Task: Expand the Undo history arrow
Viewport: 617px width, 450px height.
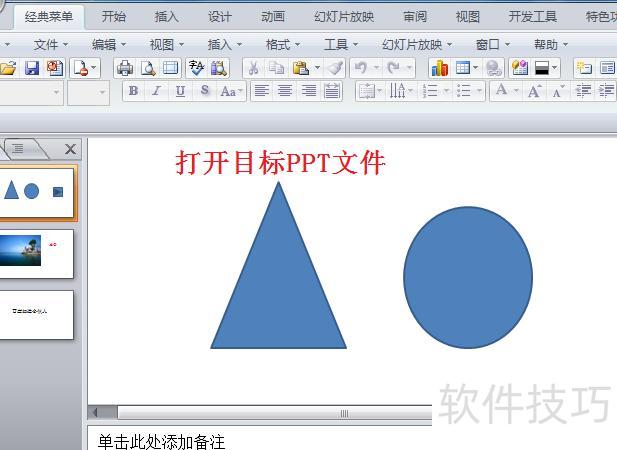Action: pos(376,68)
